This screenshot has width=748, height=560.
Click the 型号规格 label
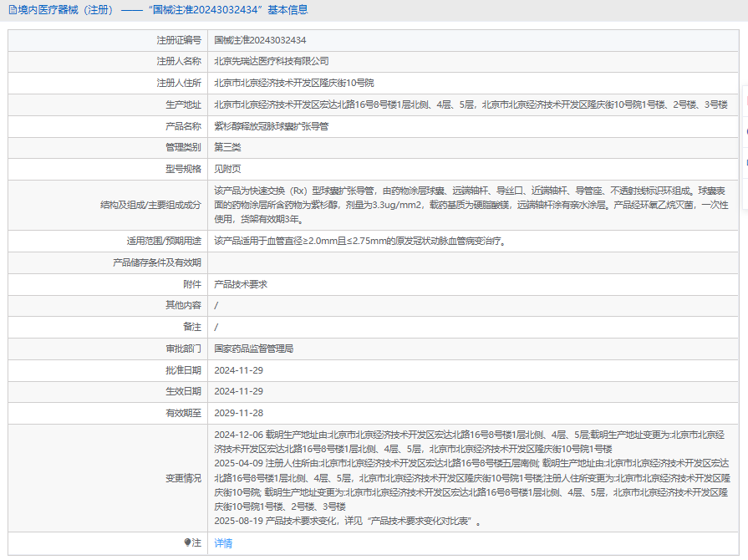(183, 169)
